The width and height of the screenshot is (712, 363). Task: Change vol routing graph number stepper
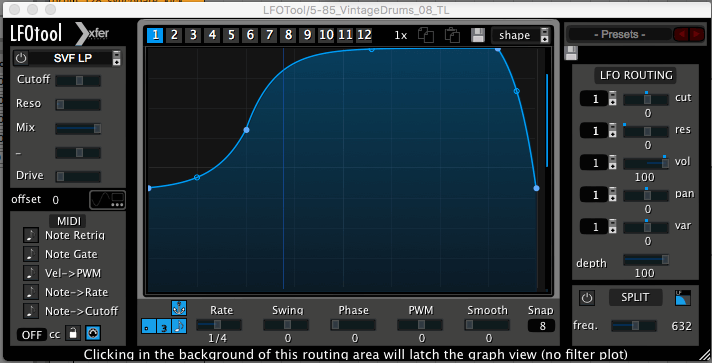(x=613, y=162)
